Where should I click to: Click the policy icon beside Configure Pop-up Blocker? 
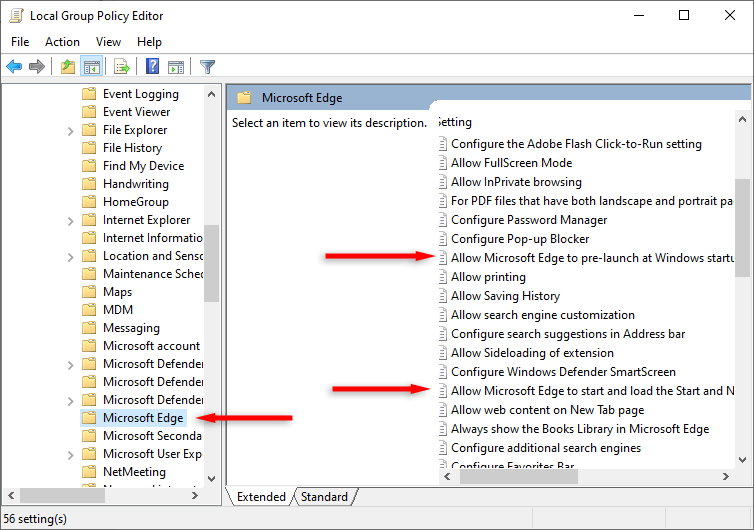443,239
